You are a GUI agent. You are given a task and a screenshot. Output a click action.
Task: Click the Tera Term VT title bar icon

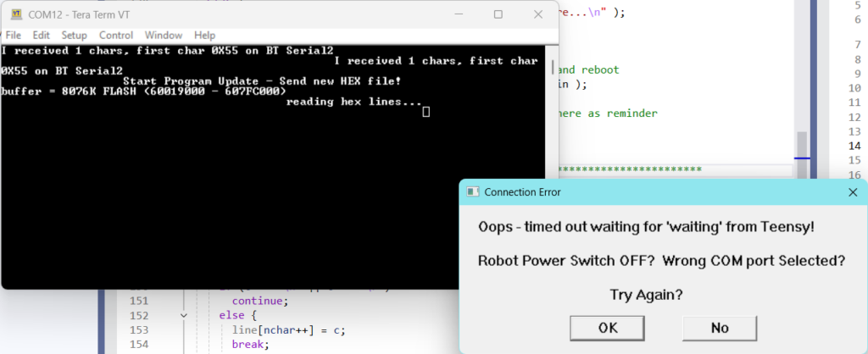tap(15, 14)
